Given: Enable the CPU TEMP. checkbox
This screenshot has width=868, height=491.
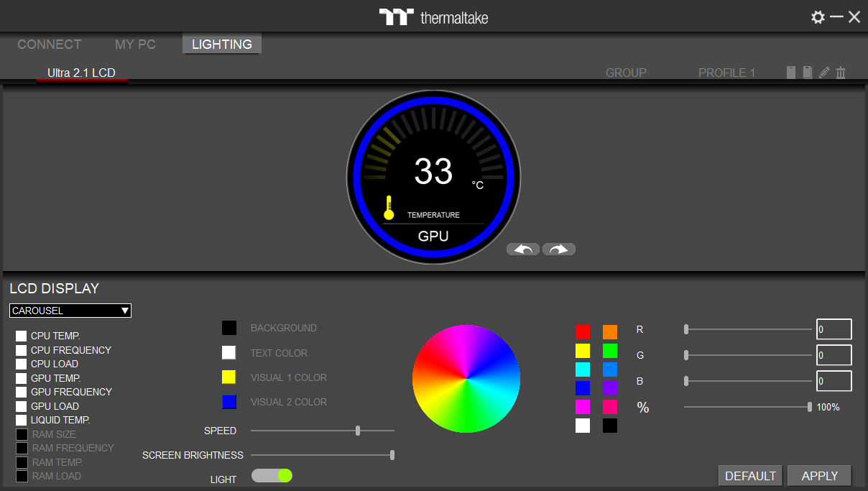Looking at the screenshot, I should pos(22,336).
